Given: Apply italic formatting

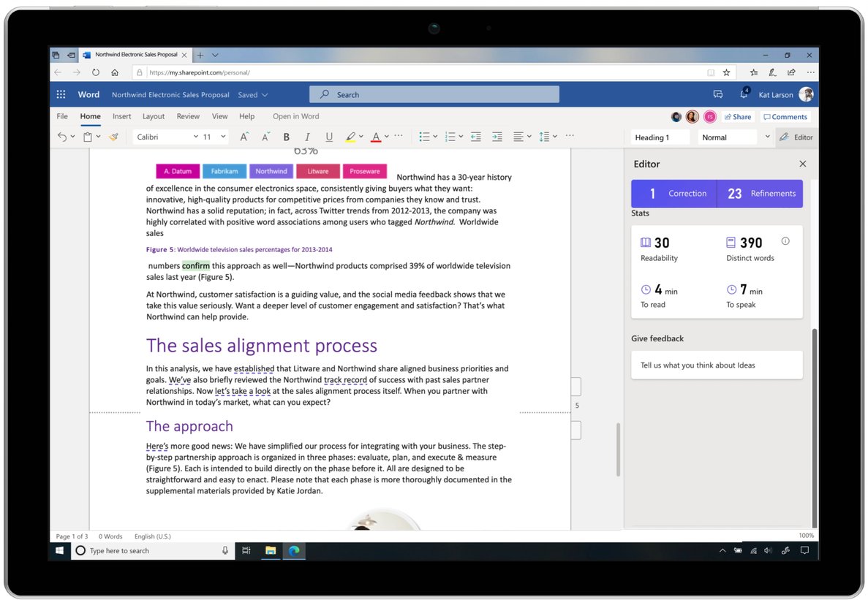Looking at the screenshot, I should [x=307, y=137].
